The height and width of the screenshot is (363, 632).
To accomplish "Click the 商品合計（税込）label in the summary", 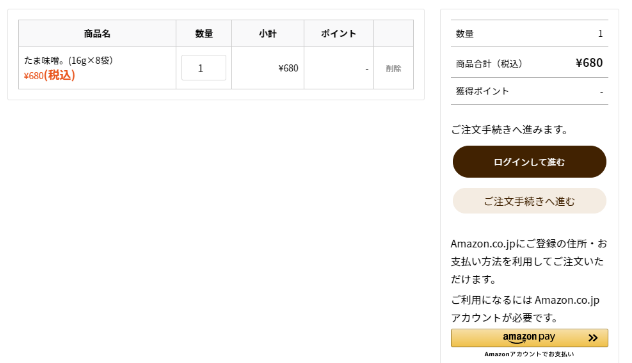I will click(489, 64).
